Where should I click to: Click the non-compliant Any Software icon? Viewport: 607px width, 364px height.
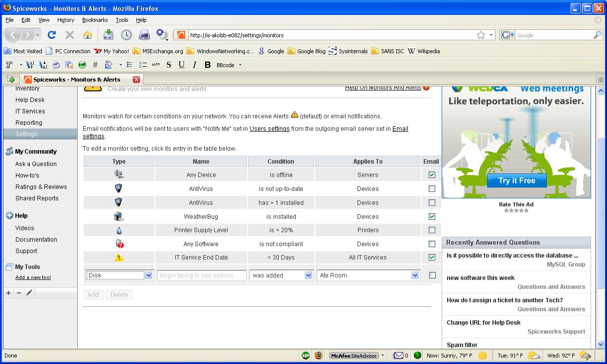click(x=120, y=244)
